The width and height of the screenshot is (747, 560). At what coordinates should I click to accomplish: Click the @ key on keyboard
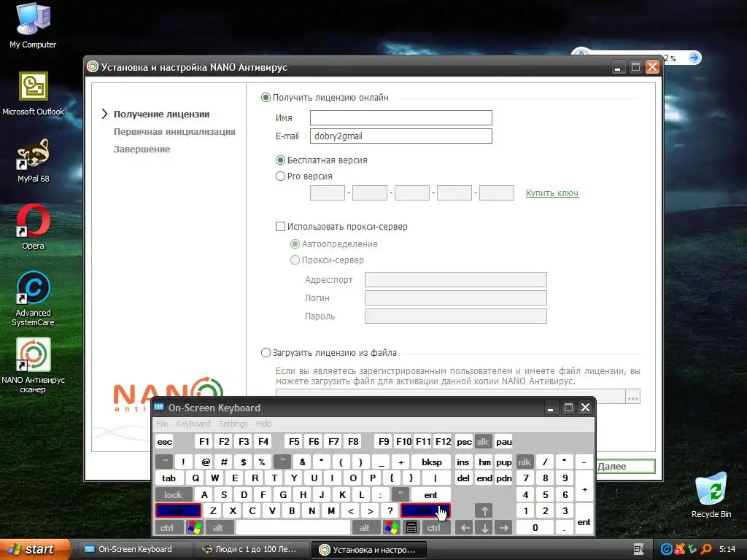coord(205,462)
